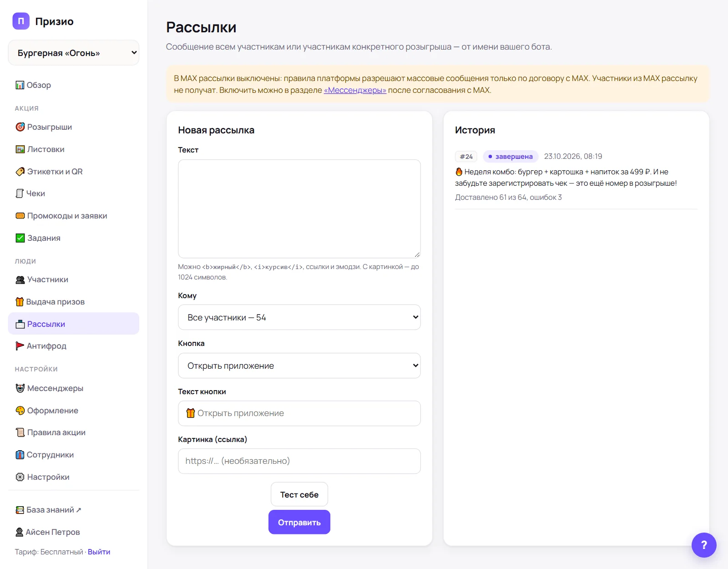728x569 pixels.
Task: Open the Обзор chart icon
Action: pyautogui.click(x=20, y=85)
